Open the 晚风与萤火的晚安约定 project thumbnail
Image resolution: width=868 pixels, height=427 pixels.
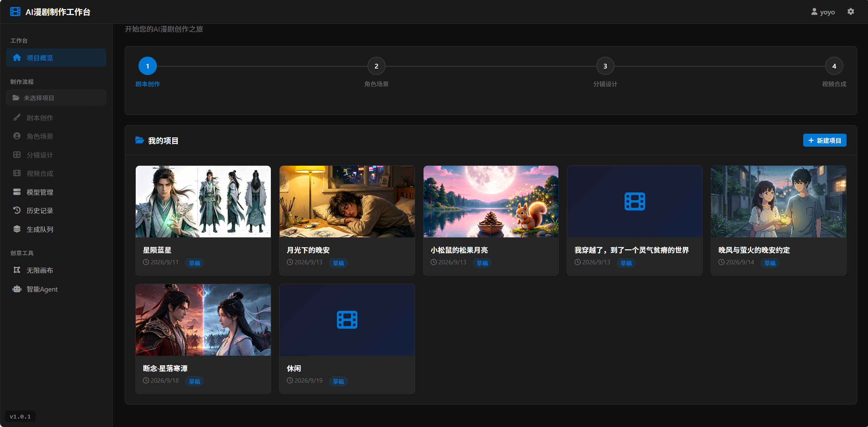pos(779,202)
